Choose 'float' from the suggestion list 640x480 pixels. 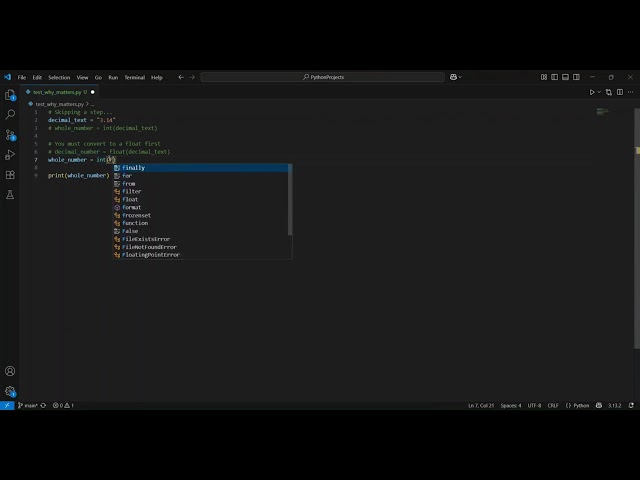point(201,200)
